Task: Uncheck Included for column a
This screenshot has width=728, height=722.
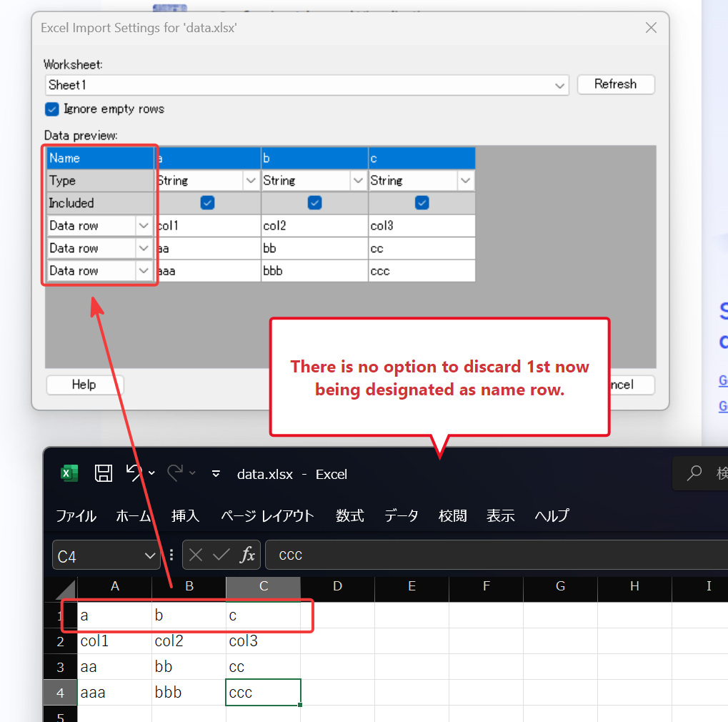Action: click(x=207, y=203)
